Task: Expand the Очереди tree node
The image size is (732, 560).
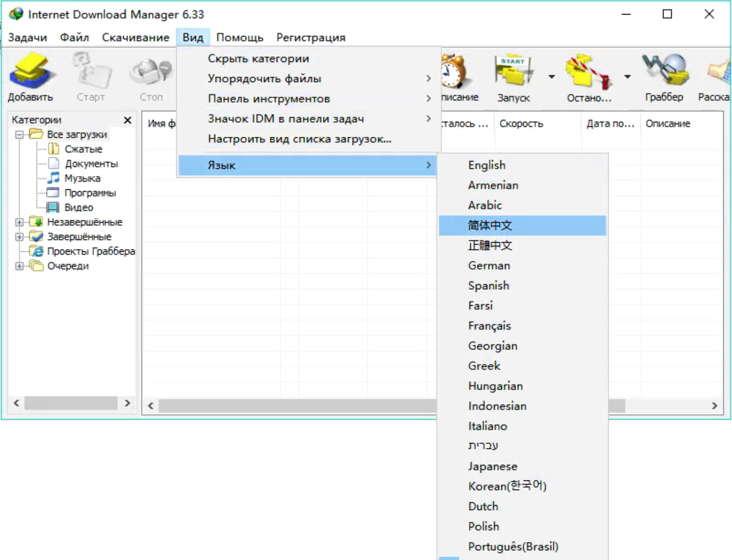Action: coord(19,266)
